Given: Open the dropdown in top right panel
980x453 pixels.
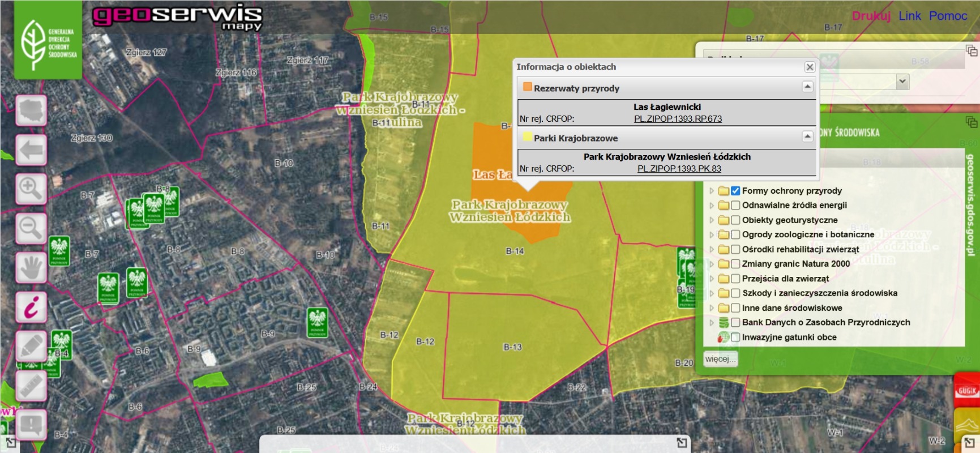Looking at the screenshot, I should click(902, 82).
